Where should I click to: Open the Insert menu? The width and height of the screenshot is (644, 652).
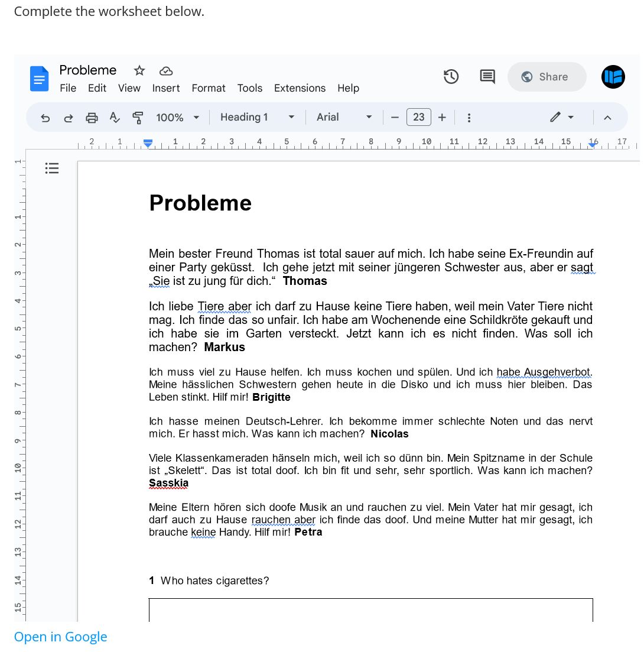[x=166, y=88]
